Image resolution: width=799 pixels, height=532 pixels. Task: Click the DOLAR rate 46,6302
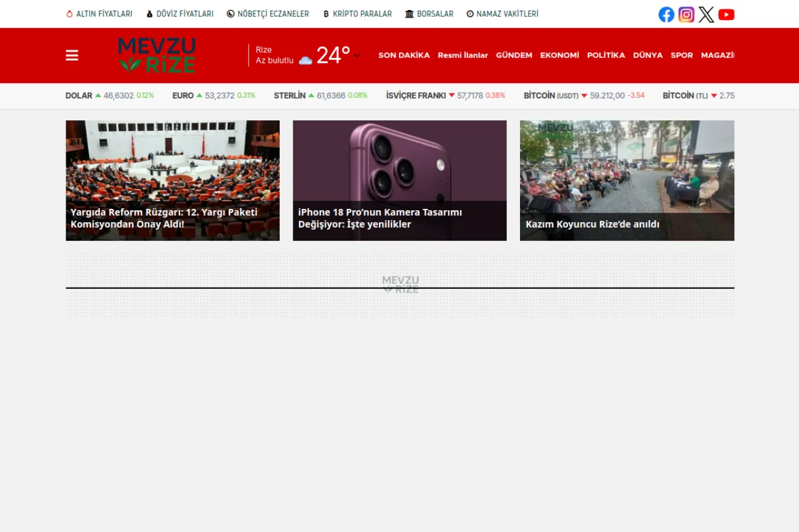[x=119, y=95]
